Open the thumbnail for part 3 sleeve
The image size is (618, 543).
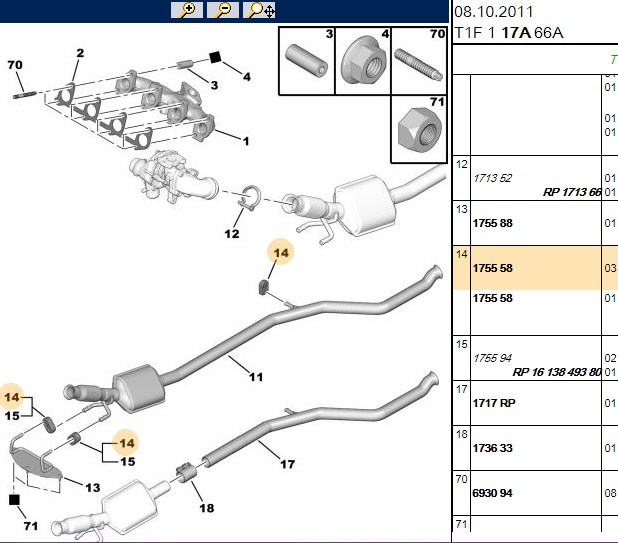[307, 61]
